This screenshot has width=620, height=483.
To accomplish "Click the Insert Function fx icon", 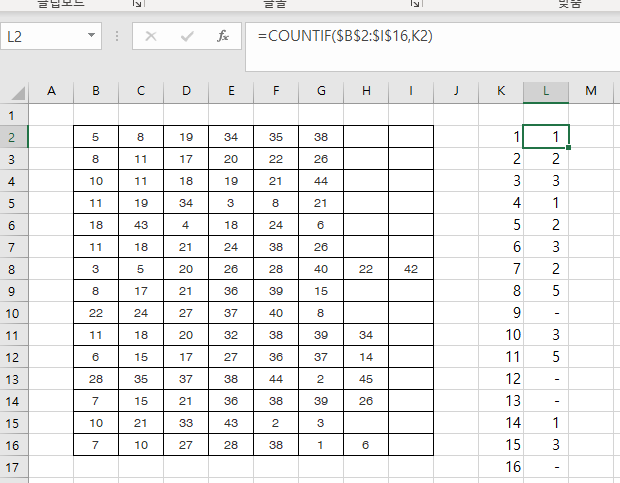I will (x=223, y=36).
